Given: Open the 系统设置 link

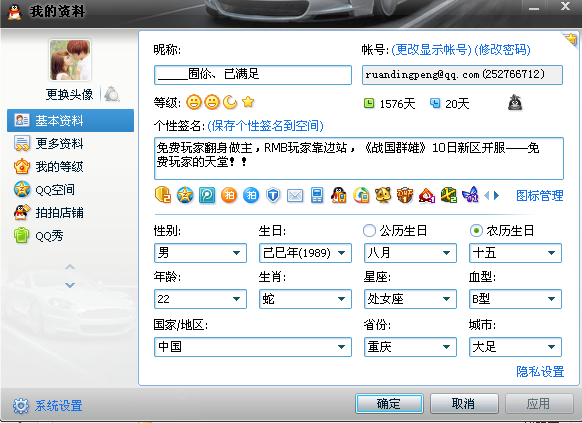Looking at the screenshot, I should tap(58, 406).
